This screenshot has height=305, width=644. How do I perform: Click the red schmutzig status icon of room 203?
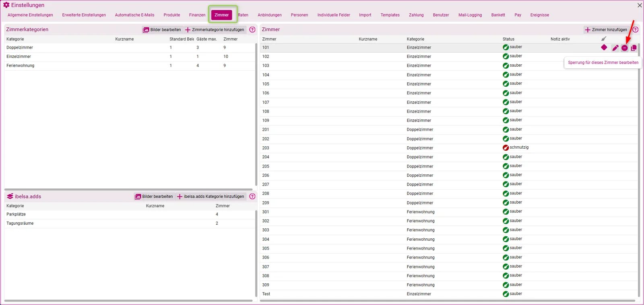(x=506, y=148)
